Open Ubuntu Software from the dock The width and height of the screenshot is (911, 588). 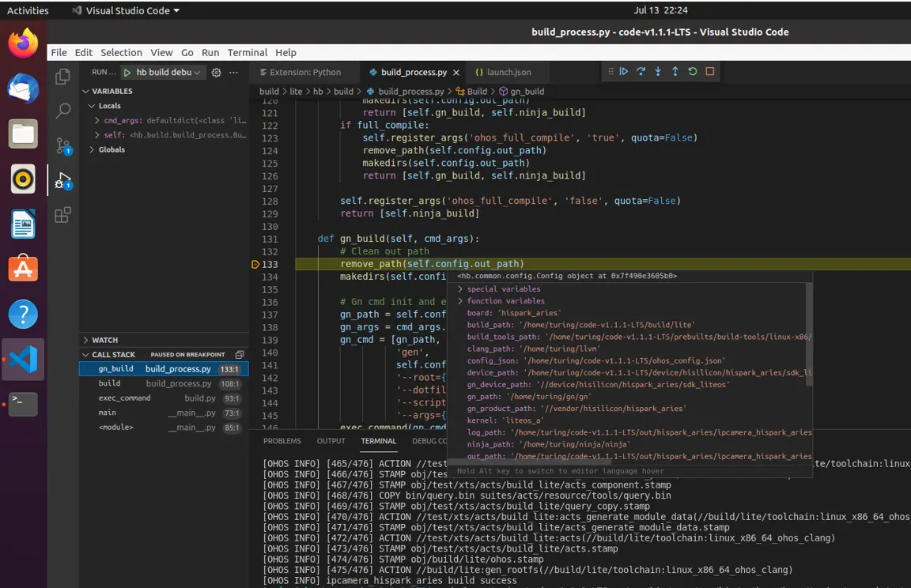23,269
